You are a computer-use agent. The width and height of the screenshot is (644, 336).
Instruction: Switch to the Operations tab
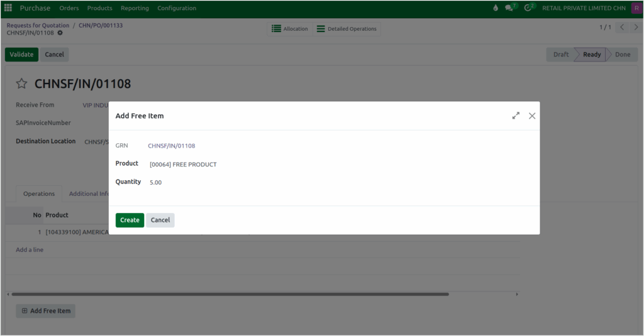pyautogui.click(x=39, y=193)
